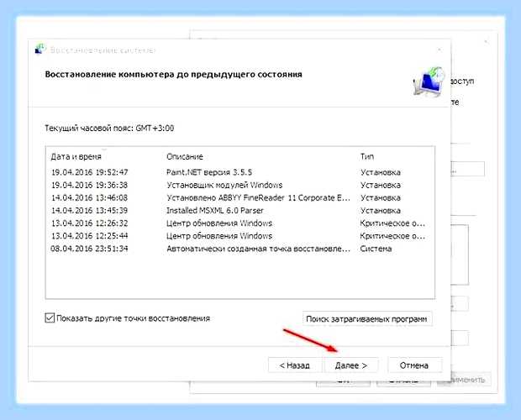Click the date 14.04.2016 13:46:08
This screenshot has height=420, width=521.
coord(89,198)
